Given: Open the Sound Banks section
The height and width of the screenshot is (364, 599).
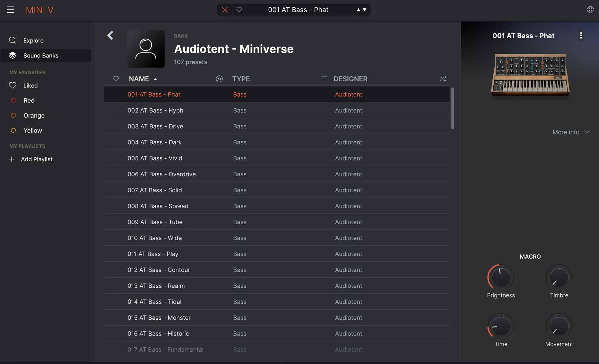Looking at the screenshot, I should coord(41,56).
